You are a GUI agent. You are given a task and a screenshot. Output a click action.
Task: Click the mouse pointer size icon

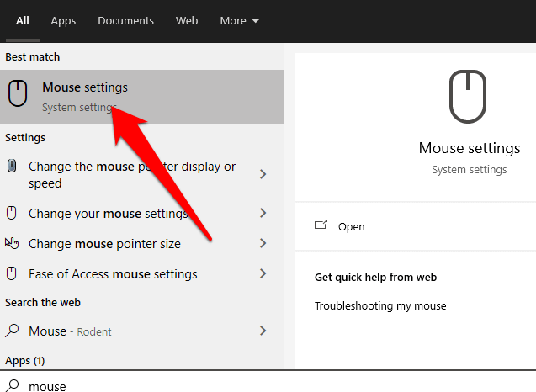(12, 243)
